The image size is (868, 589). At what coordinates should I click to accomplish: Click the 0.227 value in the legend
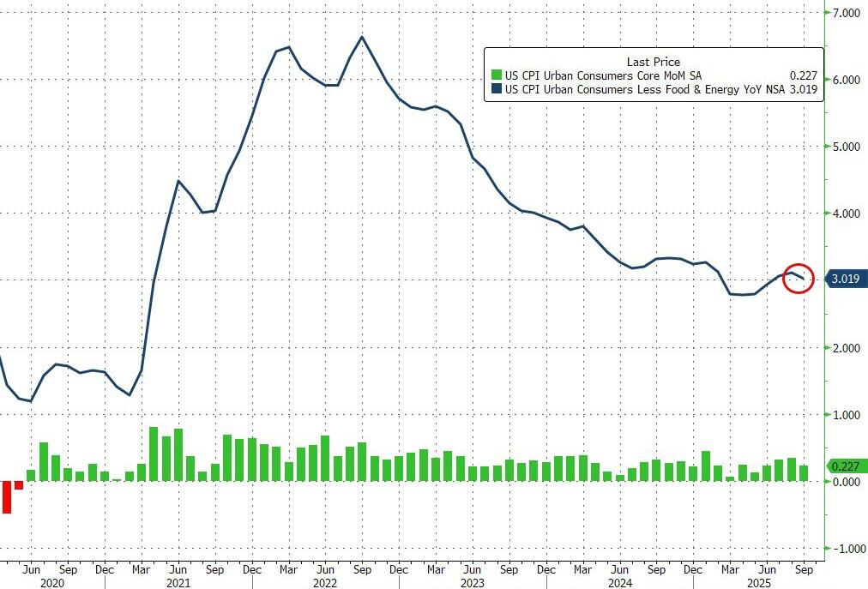click(x=805, y=75)
